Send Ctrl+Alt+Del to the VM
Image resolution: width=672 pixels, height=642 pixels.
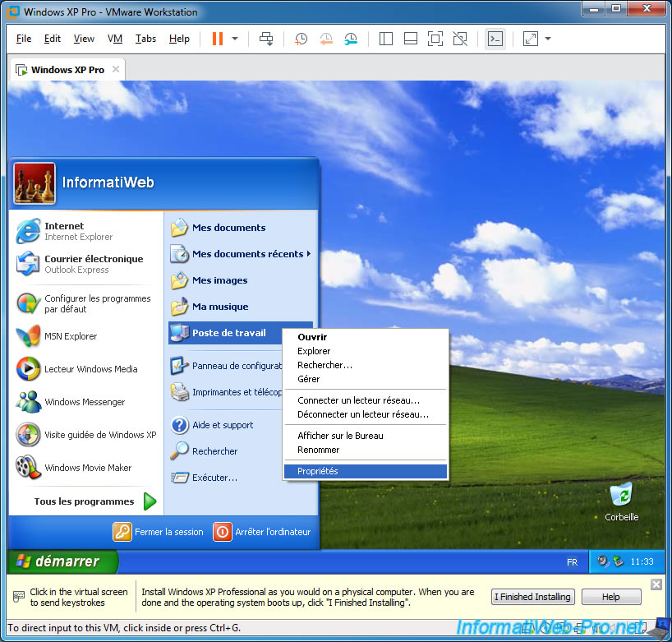(x=266, y=39)
